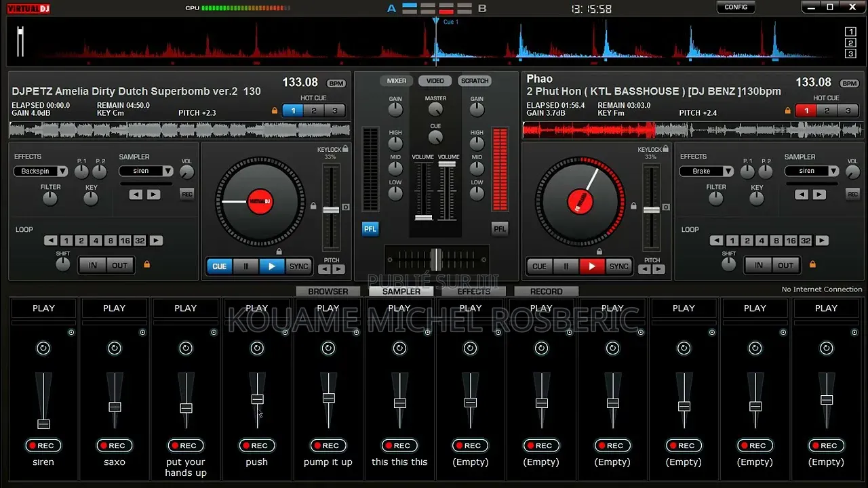Click the right deck CUE button
The height and width of the screenshot is (488, 868).
(x=540, y=266)
